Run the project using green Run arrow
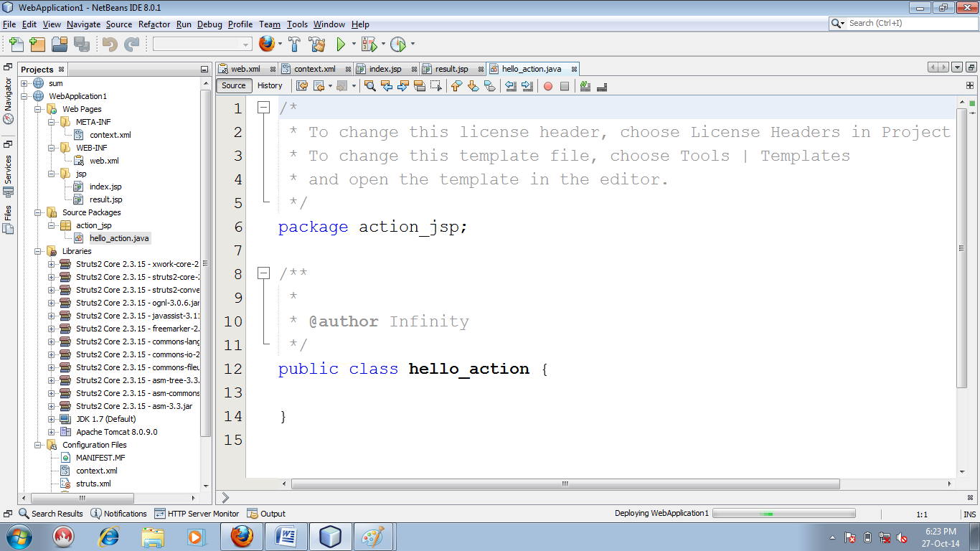This screenshot has height=551, width=980. (340, 44)
